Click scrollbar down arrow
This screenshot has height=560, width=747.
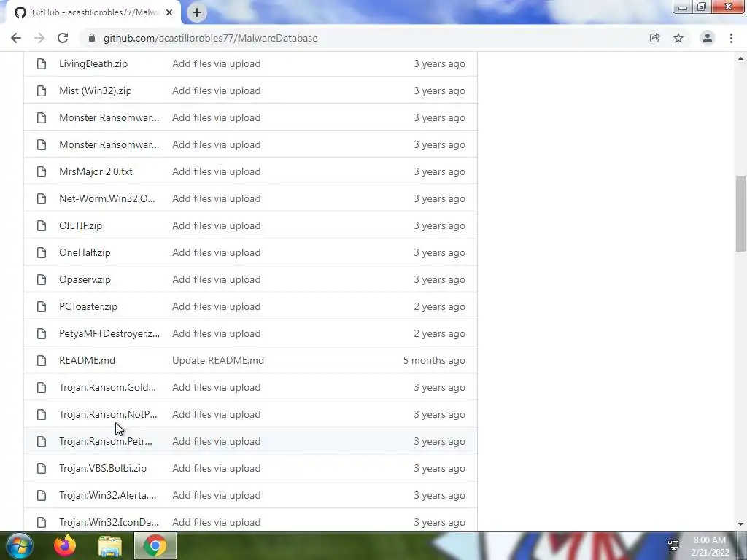click(x=740, y=524)
